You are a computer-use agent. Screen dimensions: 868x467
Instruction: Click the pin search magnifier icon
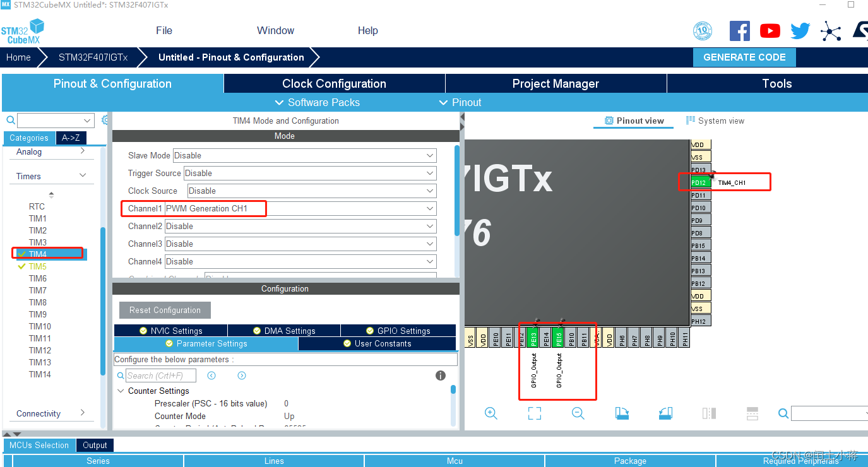(x=783, y=413)
